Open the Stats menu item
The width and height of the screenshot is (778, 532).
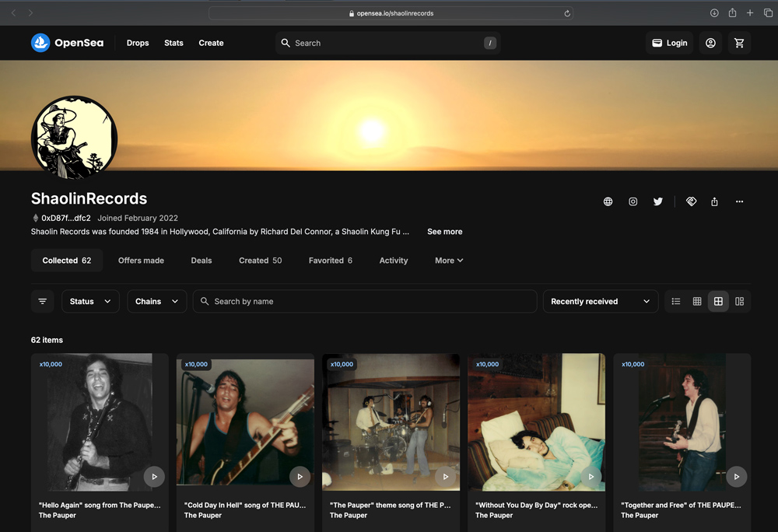coord(173,43)
